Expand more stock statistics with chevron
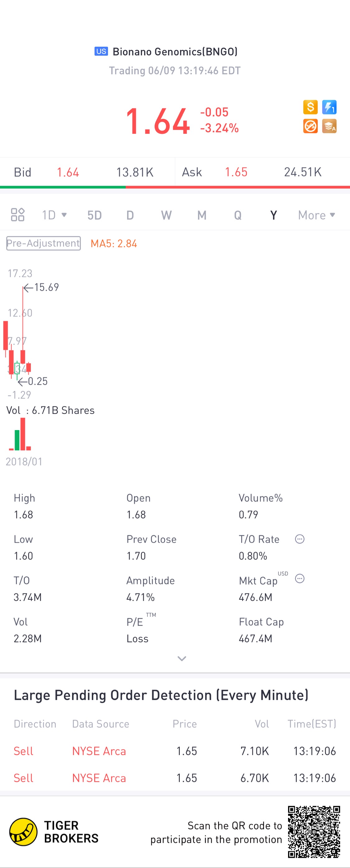 [182, 659]
